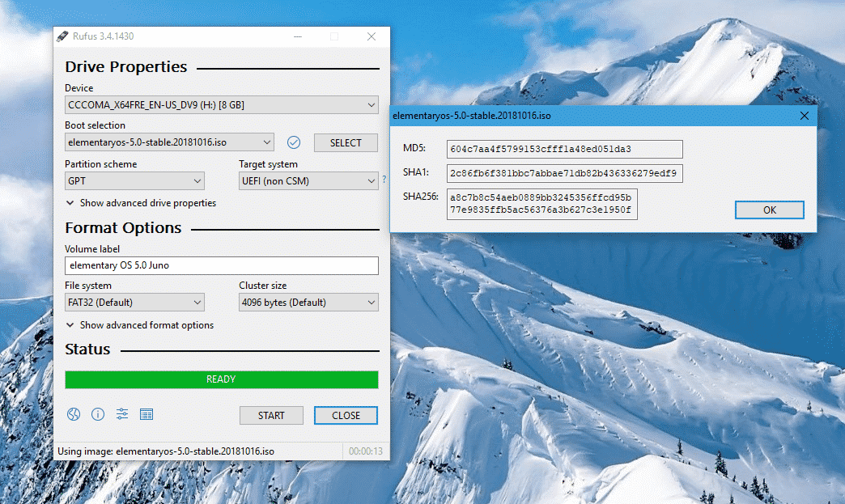Click the CLOSE button in Rufus

(x=346, y=415)
